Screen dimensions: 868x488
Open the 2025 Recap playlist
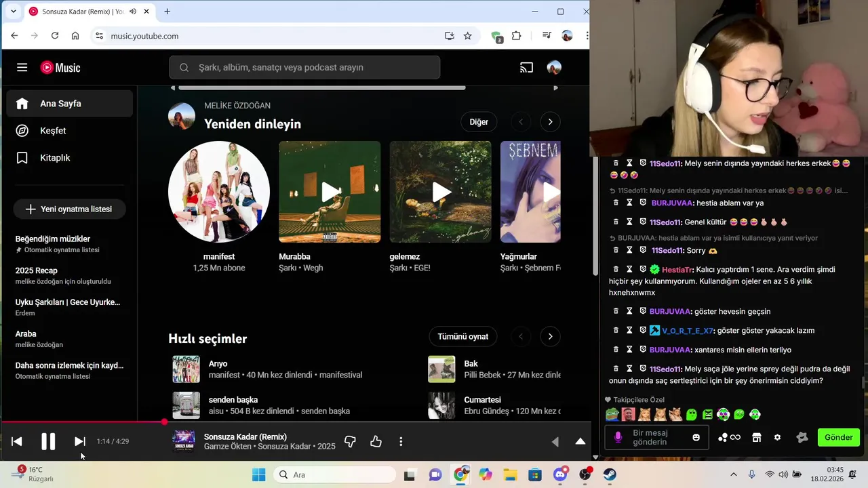(x=70, y=275)
